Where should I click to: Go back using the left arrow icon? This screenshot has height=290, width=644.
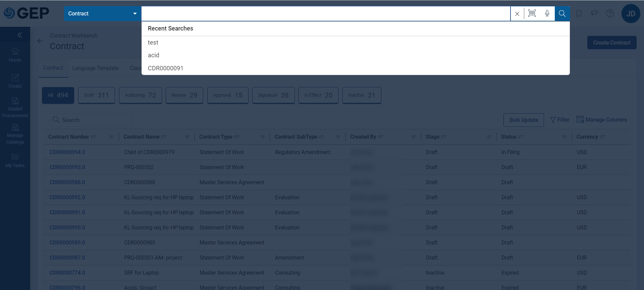click(x=40, y=41)
